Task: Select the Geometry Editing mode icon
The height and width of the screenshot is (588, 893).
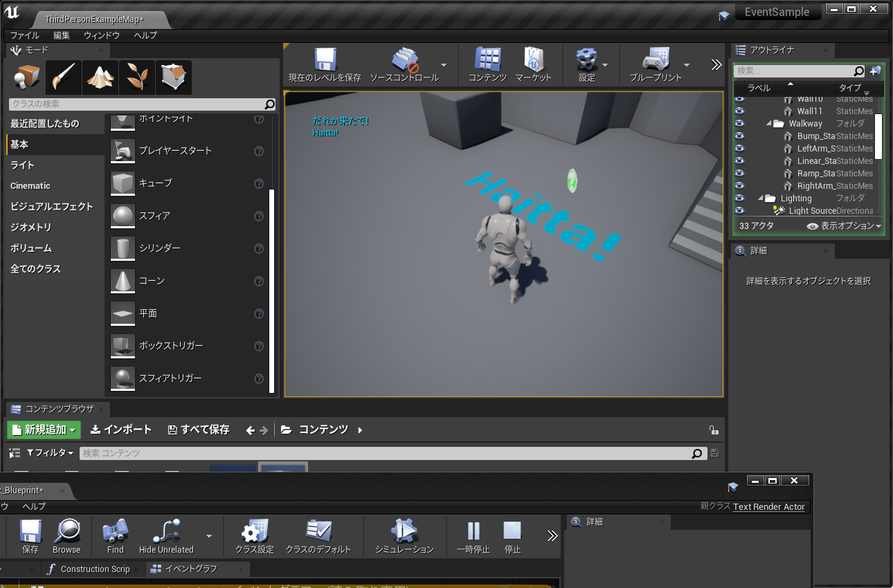Action: coord(174,77)
